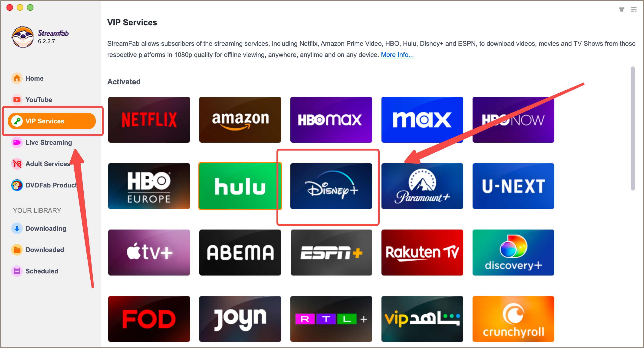Click the YOUR LIBRARY sidebar heading

click(37, 210)
